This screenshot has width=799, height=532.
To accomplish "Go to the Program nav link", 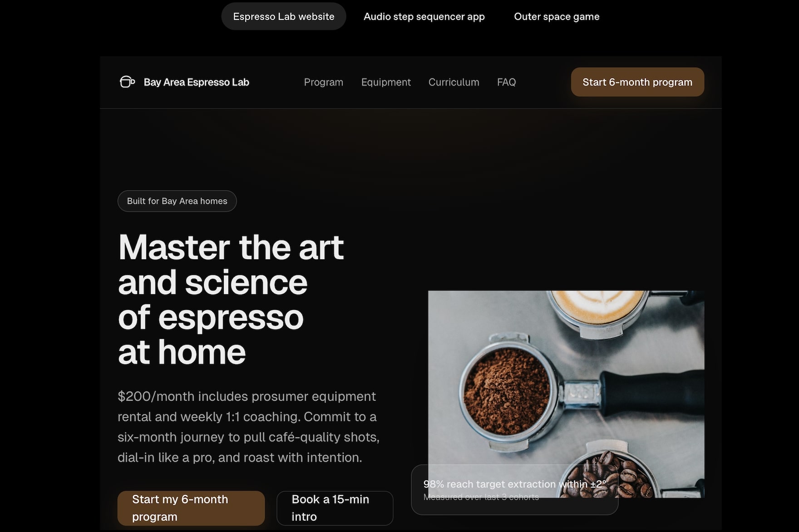I will click(x=324, y=82).
